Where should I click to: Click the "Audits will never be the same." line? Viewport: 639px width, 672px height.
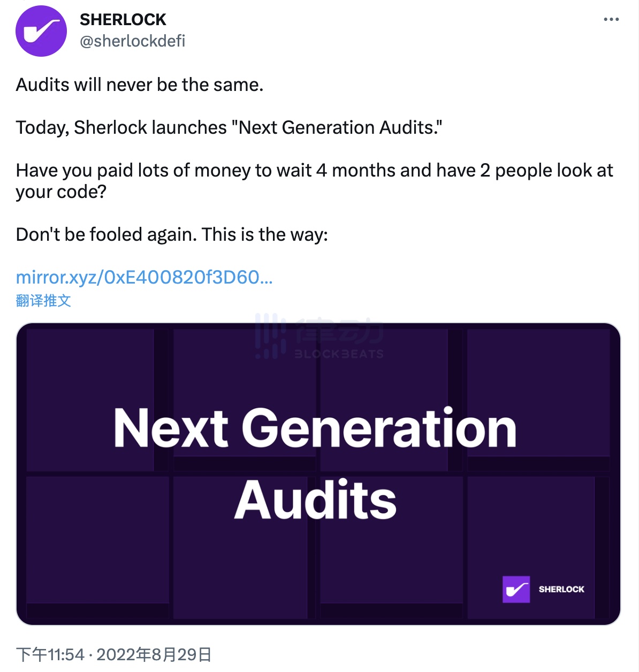point(140,85)
